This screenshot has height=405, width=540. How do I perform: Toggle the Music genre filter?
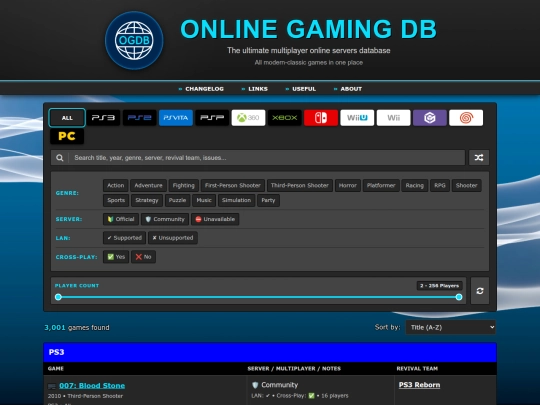click(x=204, y=200)
